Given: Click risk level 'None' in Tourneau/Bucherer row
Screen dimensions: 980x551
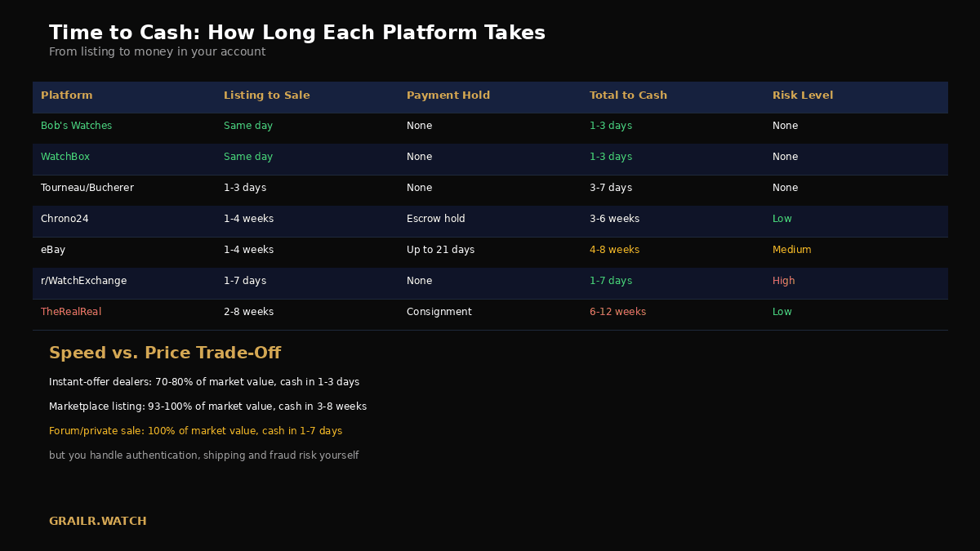Looking at the screenshot, I should coord(786,188).
